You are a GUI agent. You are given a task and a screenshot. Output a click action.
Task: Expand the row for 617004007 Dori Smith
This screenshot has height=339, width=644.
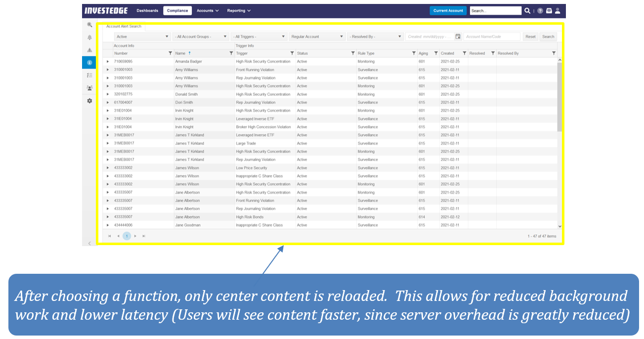108,102
